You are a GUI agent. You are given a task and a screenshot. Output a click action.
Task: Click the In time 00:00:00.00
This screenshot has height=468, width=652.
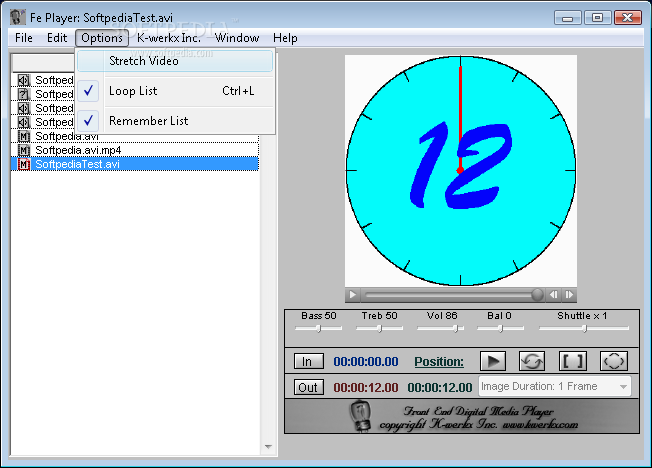[366, 362]
